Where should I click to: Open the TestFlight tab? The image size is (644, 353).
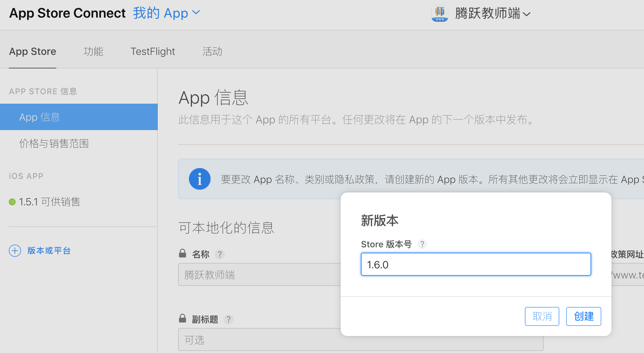(x=153, y=51)
